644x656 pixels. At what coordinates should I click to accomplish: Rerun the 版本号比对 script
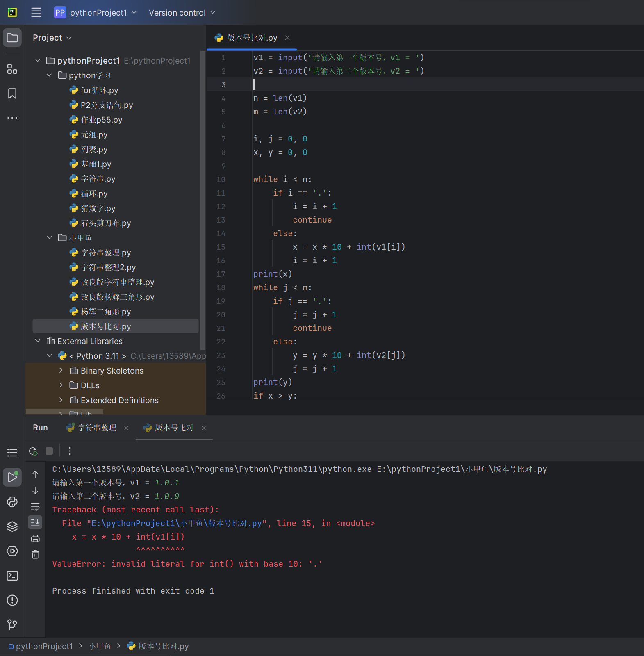coord(33,451)
